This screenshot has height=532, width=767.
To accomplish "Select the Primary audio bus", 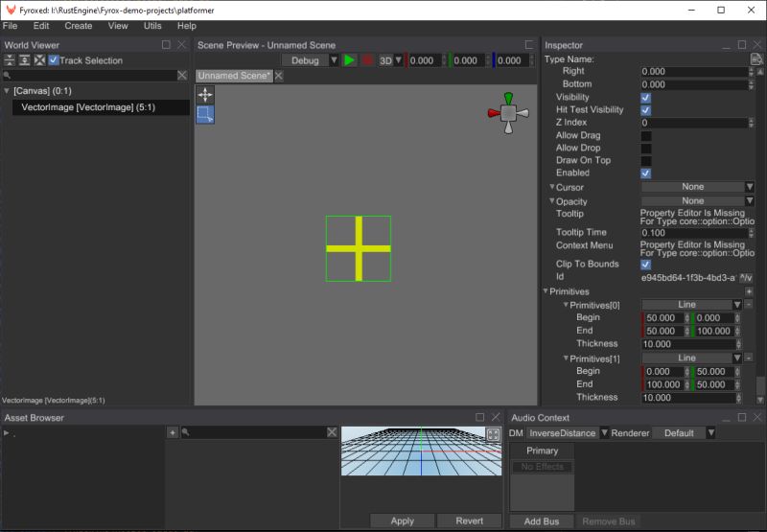I will pos(542,451).
